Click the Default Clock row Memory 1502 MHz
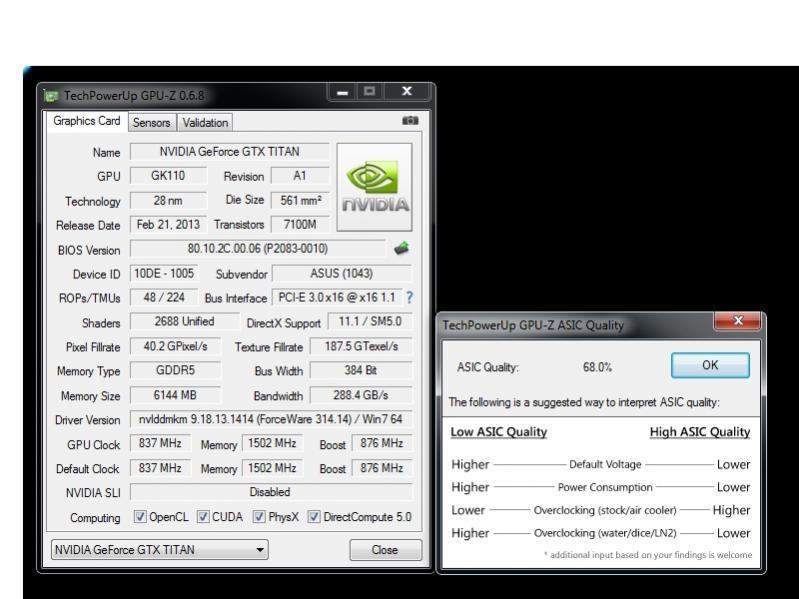799x599 pixels. 272,468
